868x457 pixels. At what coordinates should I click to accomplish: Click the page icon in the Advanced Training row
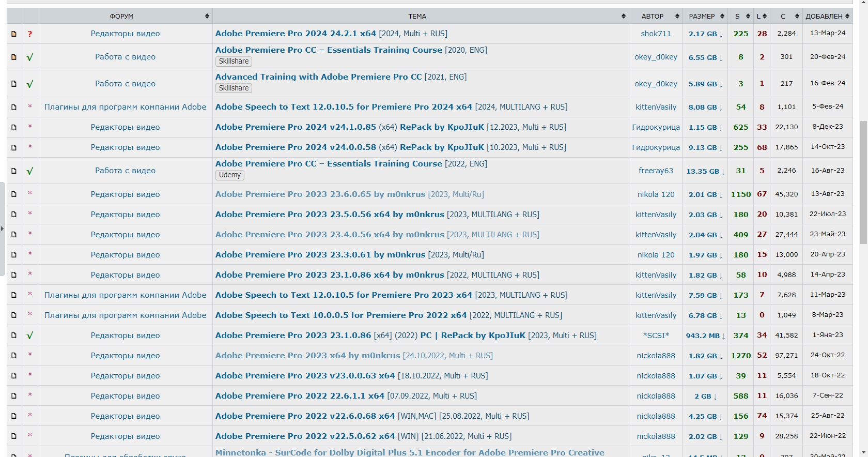[14, 84]
